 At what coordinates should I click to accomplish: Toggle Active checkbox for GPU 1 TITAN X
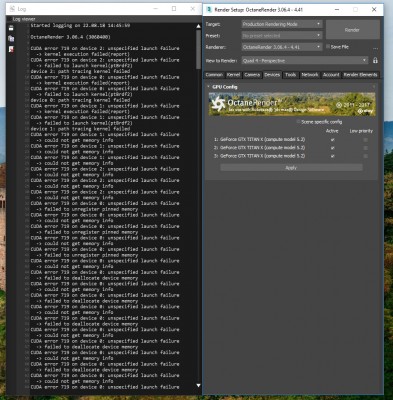tap(332, 140)
